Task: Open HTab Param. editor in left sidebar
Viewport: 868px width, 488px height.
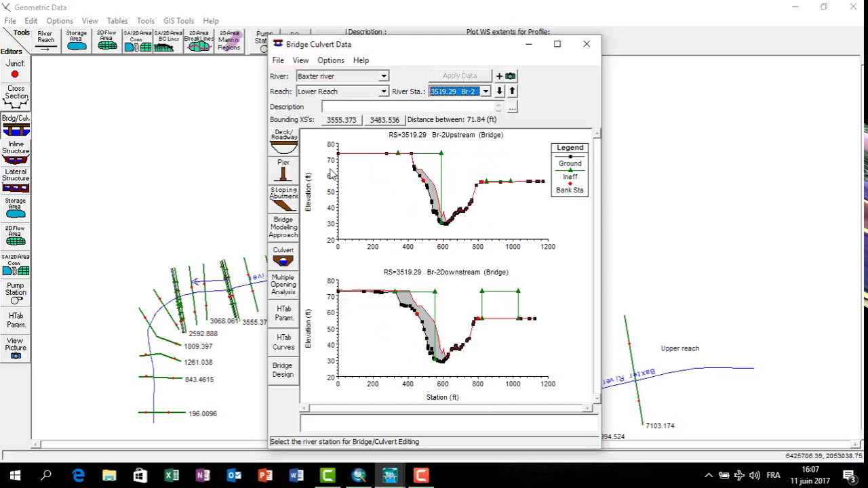Action: (15, 321)
